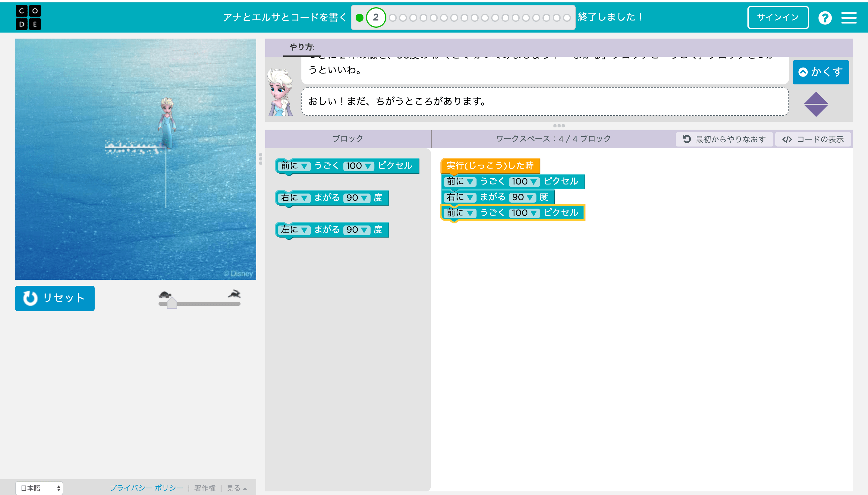Click 最初からやりなおす start over button
The width and height of the screenshot is (868, 495).
724,139
